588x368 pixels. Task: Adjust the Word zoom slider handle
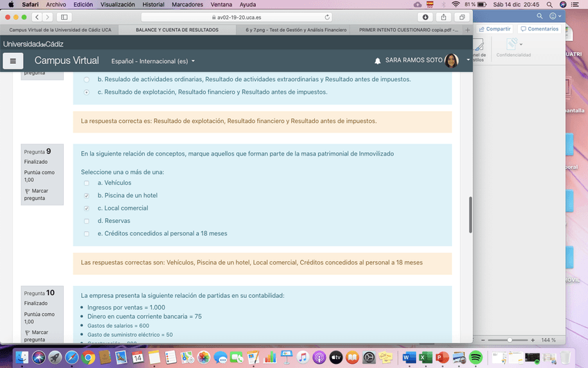[x=509, y=340]
